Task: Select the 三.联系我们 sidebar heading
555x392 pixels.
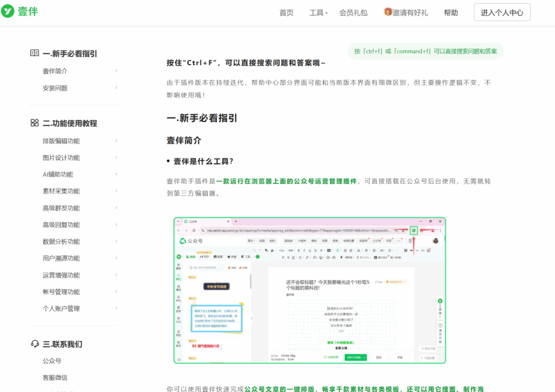Action: 62,344
